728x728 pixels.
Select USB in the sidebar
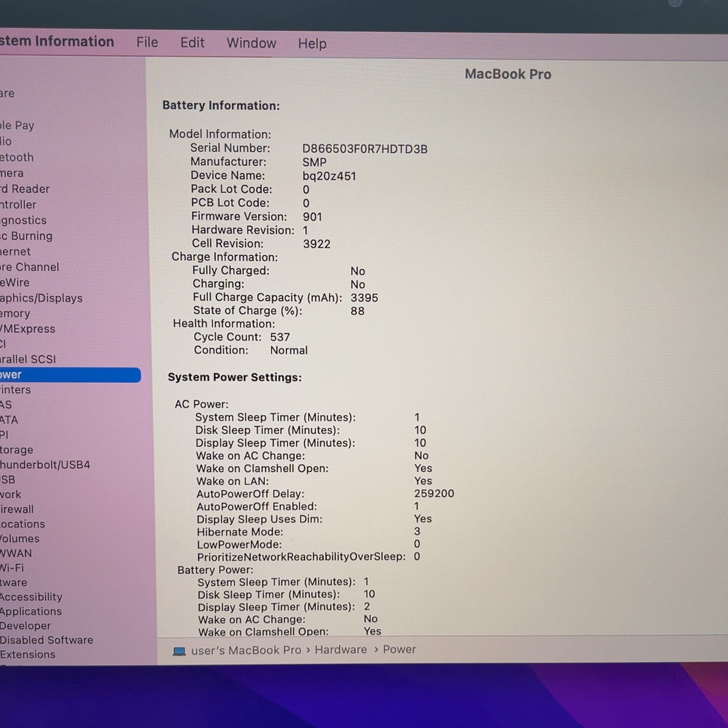[x=7, y=479]
